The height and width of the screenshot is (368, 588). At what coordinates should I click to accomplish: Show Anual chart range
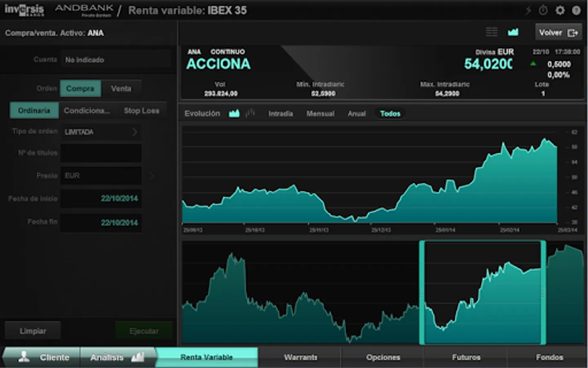click(x=356, y=114)
